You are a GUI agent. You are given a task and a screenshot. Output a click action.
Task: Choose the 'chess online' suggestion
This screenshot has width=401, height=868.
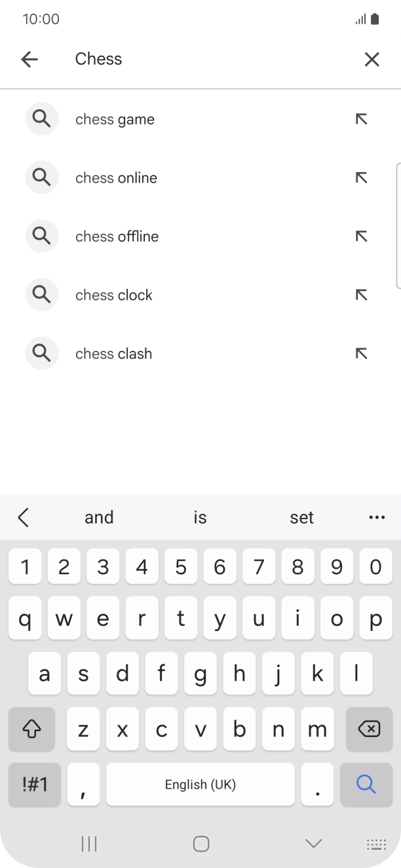tap(116, 177)
